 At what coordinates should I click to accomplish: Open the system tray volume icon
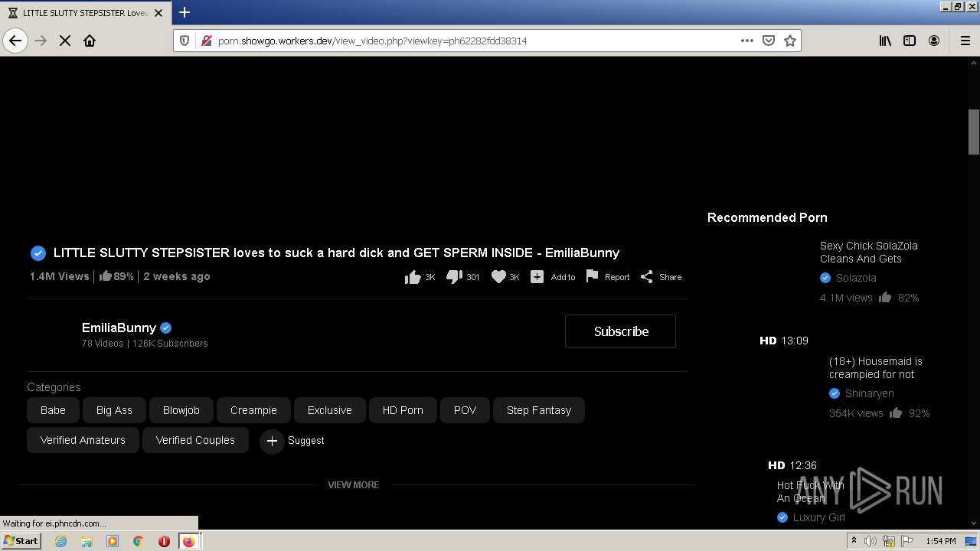[871, 541]
